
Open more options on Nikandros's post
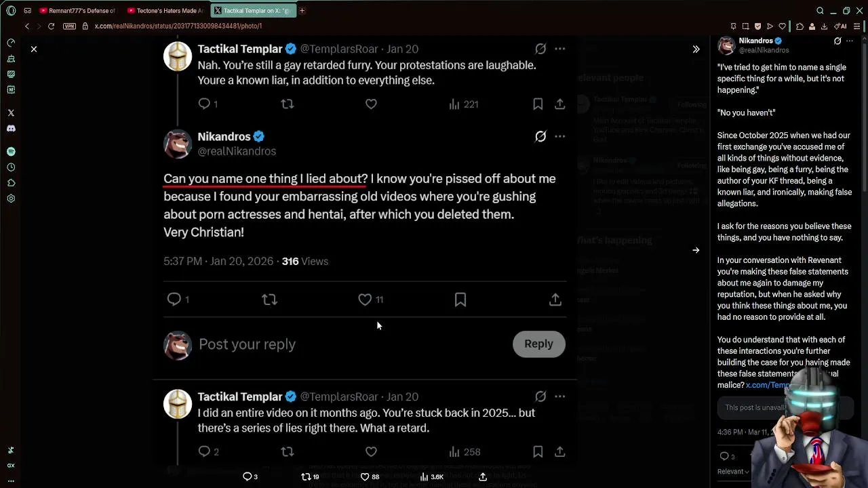[559, 136]
